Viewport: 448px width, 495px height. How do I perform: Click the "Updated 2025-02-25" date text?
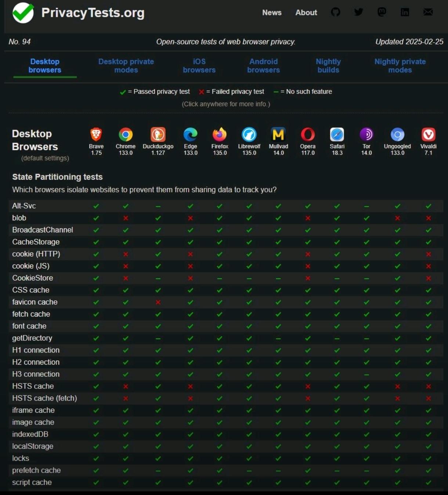[409, 42]
